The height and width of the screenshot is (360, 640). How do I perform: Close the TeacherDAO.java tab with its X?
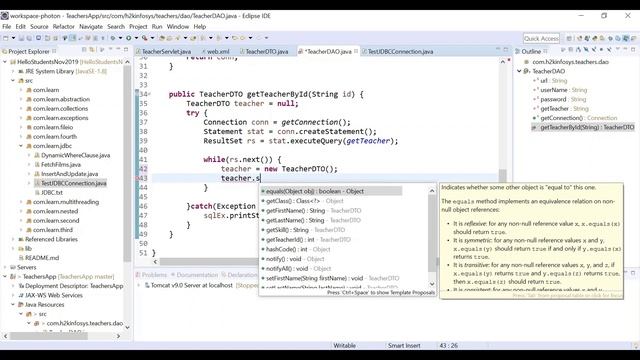(x=356, y=51)
